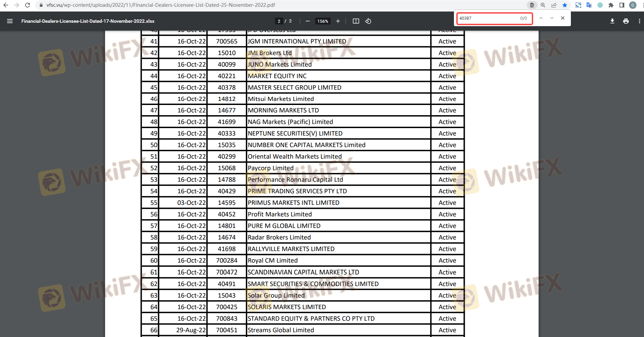644x337 pixels.
Task: Toggle the browser side panel
Action: click(x=622, y=5)
